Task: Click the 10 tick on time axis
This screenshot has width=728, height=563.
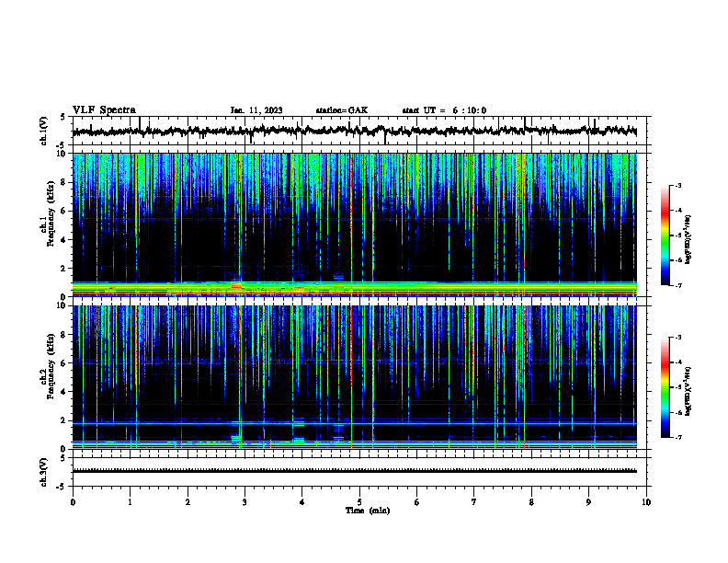Action: point(646,502)
